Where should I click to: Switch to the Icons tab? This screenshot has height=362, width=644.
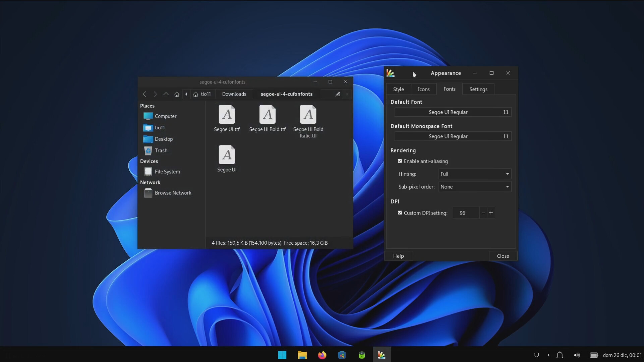point(423,89)
